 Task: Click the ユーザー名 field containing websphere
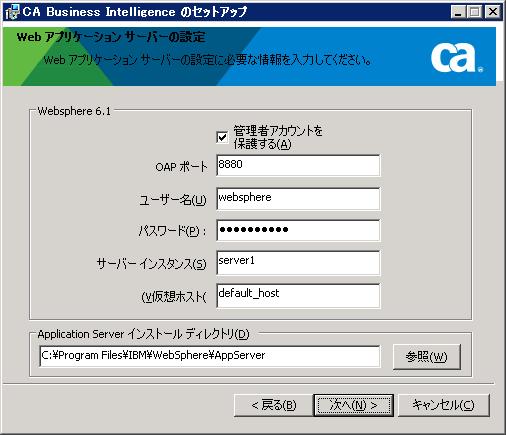(298, 199)
